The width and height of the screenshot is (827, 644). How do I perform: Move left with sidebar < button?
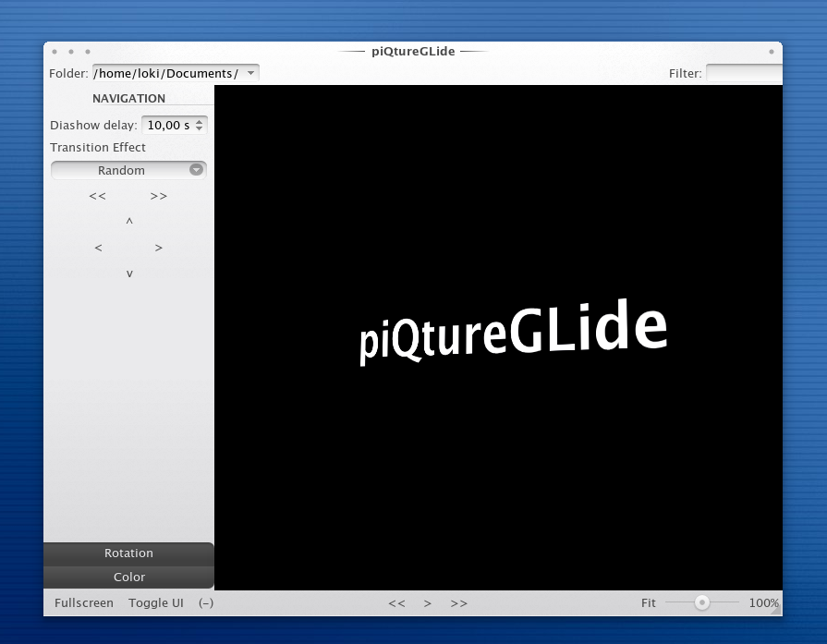click(98, 248)
